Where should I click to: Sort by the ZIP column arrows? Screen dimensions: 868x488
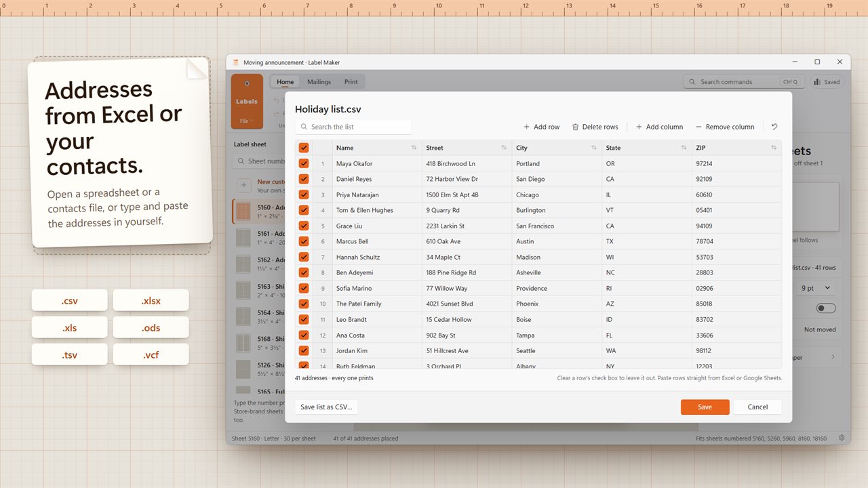click(x=774, y=148)
